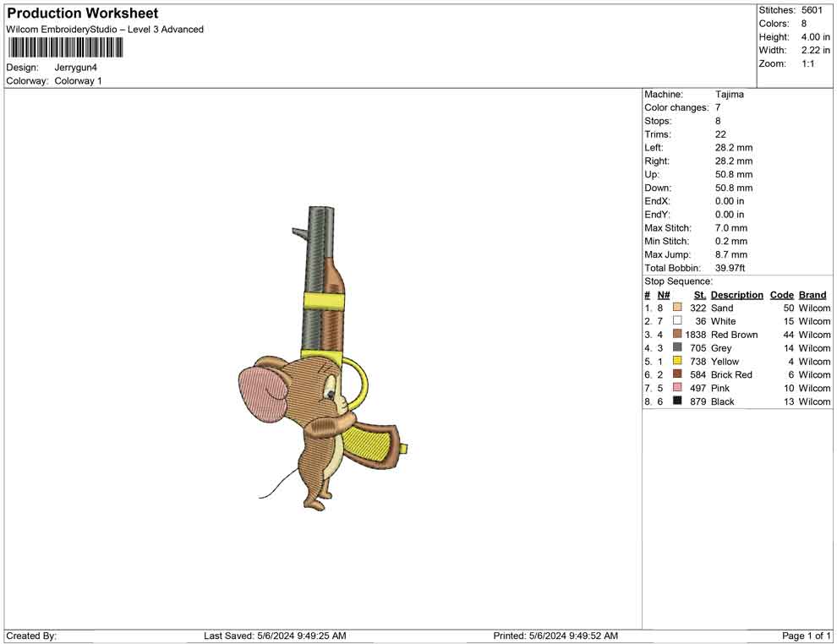Click the Code column header
Screen dimensions: 837x644
781,295
